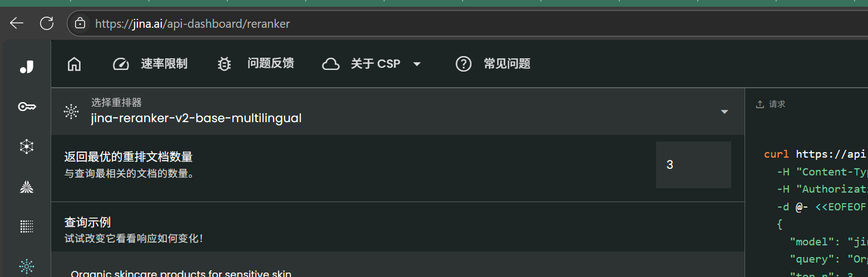
Task: Click the top-N documents number field
Action: click(693, 165)
